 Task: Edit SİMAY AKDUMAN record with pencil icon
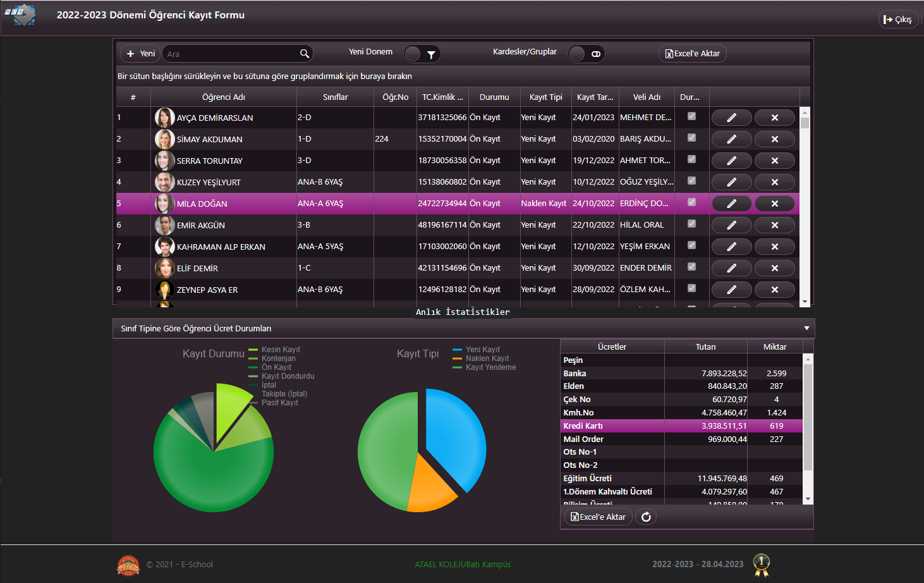pos(731,139)
